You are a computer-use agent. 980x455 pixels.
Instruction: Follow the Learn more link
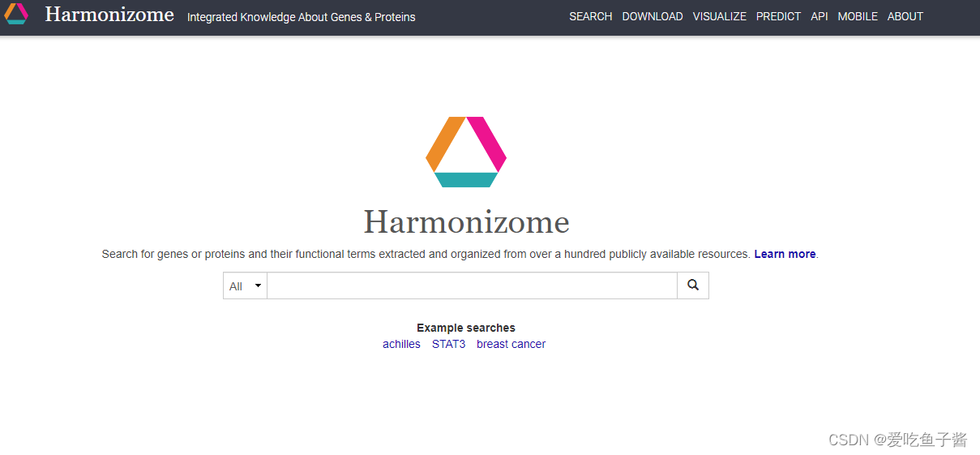pos(785,254)
